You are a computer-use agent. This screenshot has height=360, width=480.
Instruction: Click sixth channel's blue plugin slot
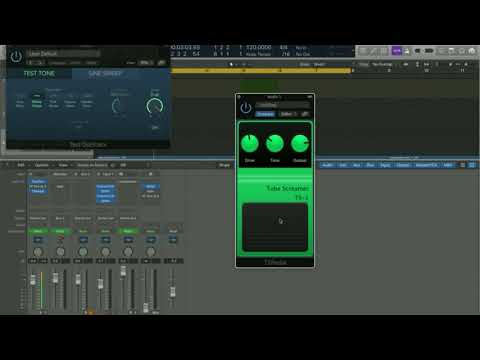pos(151,186)
